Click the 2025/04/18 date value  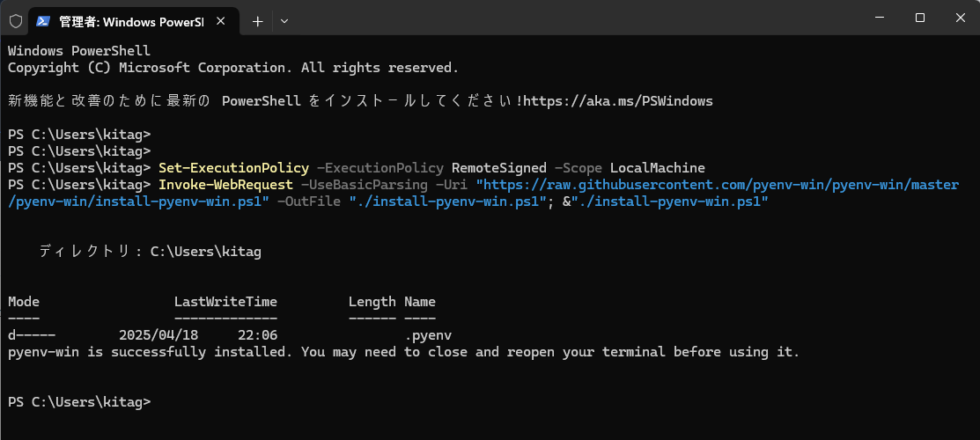(158, 335)
